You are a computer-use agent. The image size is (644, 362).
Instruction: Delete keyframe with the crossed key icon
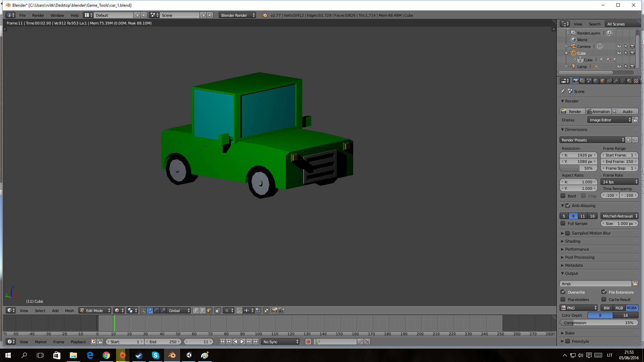pos(367,342)
